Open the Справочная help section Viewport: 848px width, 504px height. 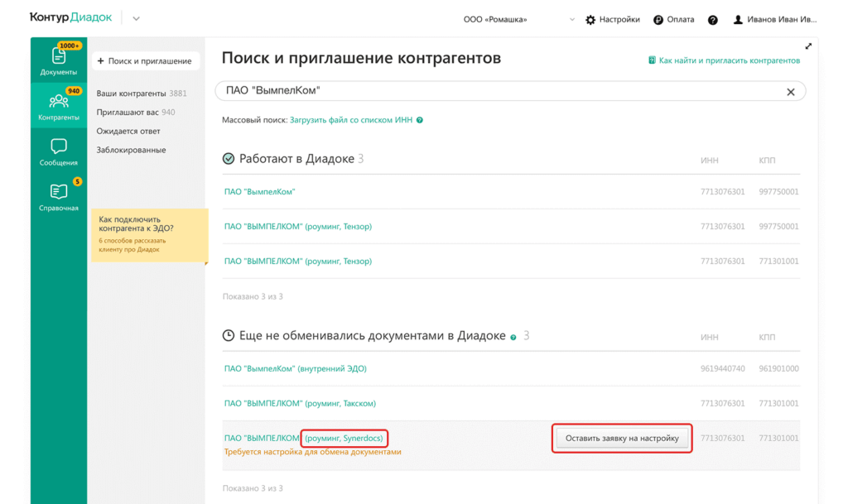tap(58, 197)
